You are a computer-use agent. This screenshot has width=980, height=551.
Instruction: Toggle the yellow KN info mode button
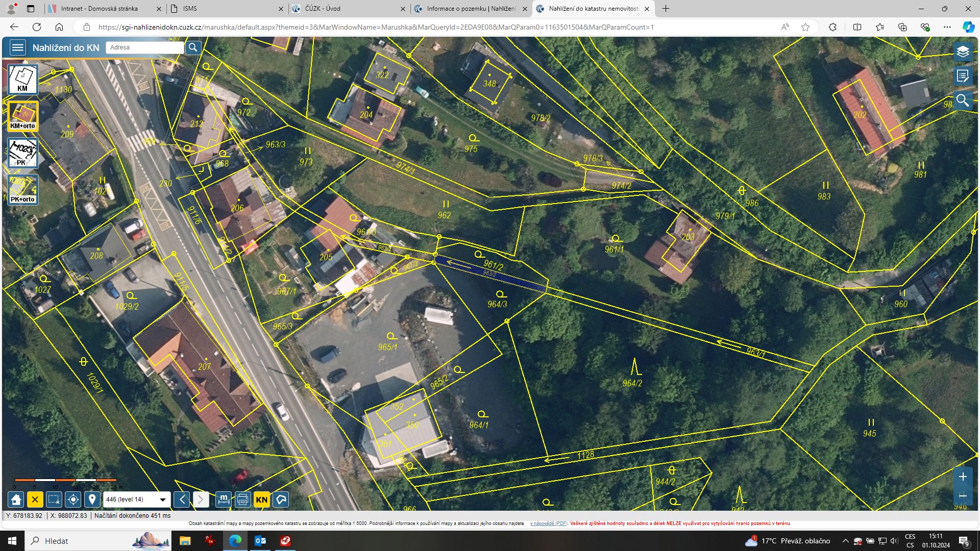[261, 499]
